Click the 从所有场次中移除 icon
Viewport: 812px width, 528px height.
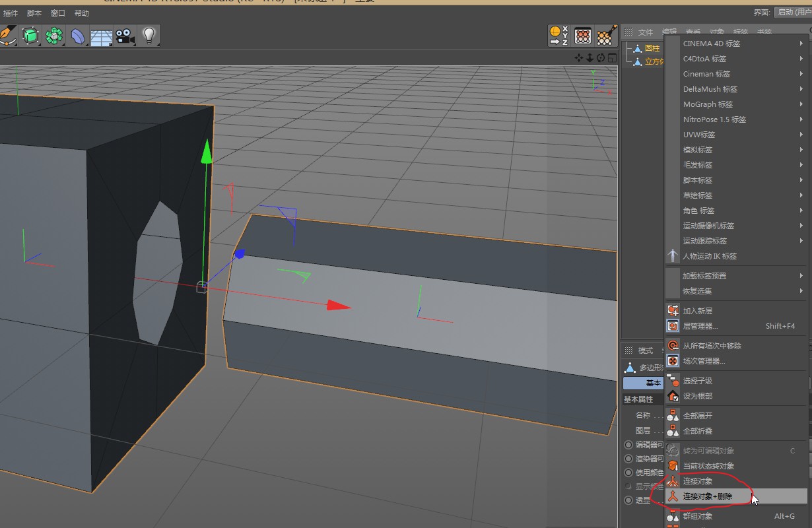pyautogui.click(x=673, y=345)
